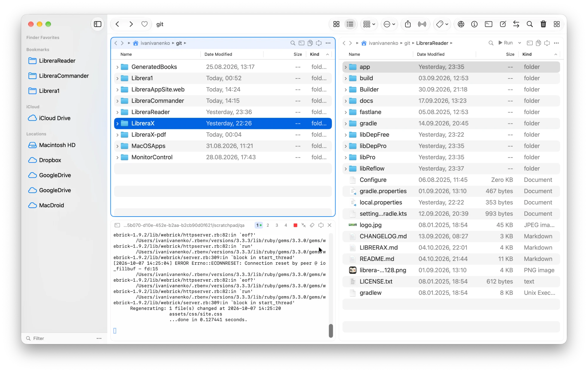Click the Run button in right pane
This screenshot has width=588, height=372.
506,43
